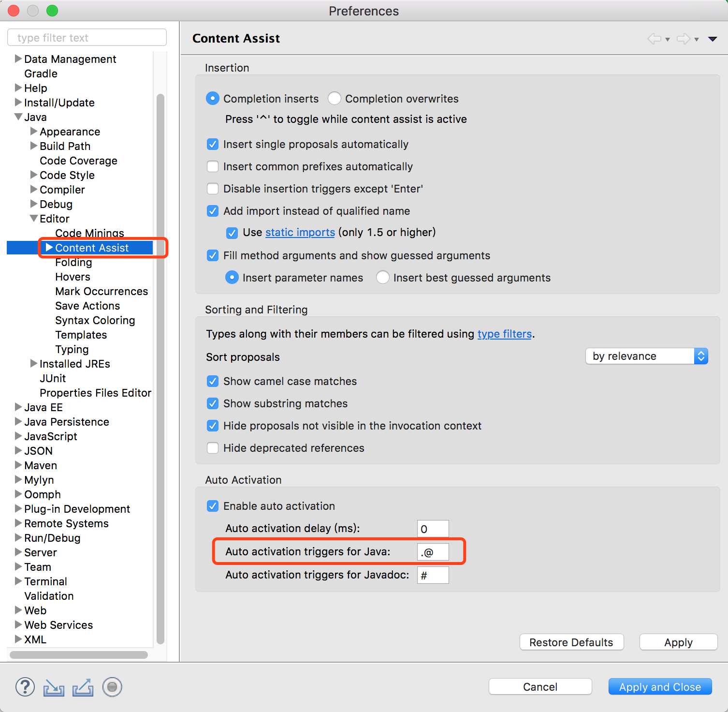Click the export preferences icon
The image size is (728, 712).
(83, 687)
